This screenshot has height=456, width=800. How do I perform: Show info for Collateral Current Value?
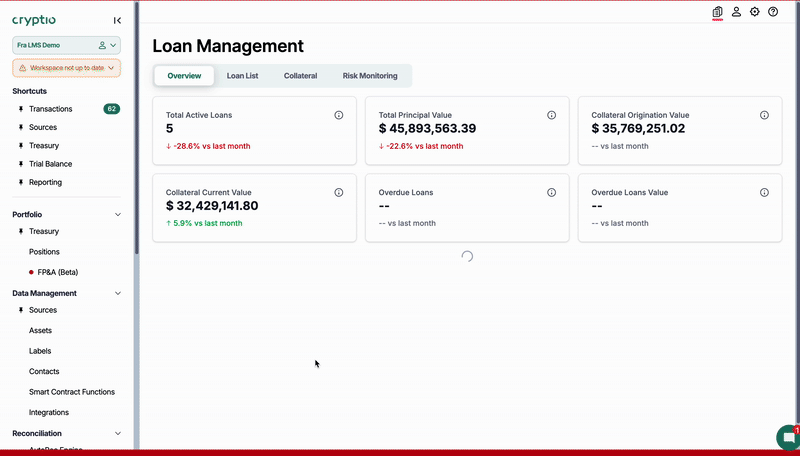(x=339, y=192)
